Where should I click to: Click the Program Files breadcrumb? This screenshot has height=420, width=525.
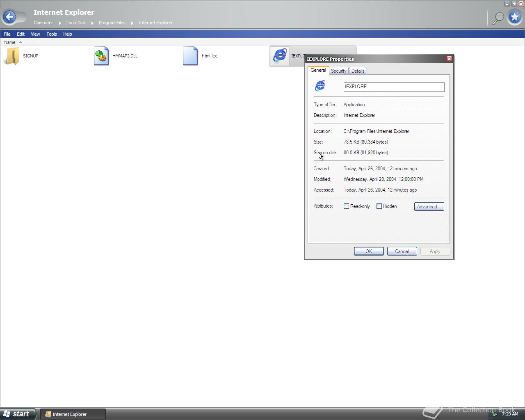click(112, 23)
